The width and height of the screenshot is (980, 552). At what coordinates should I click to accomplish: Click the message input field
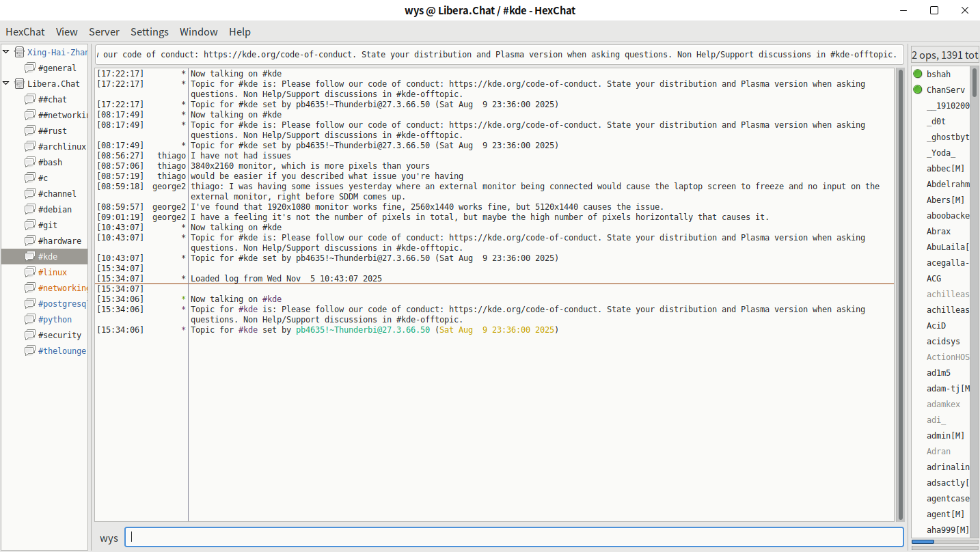[513, 537]
